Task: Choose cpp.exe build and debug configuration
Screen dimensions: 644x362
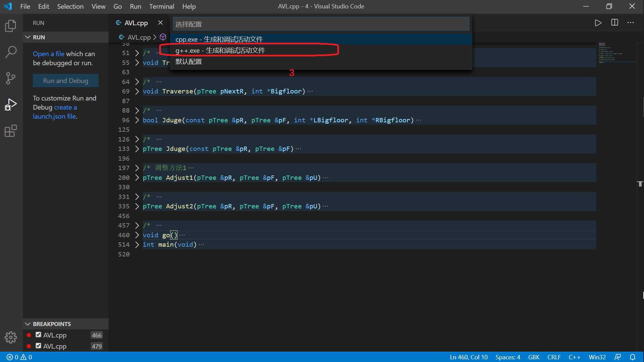Action: (x=321, y=39)
